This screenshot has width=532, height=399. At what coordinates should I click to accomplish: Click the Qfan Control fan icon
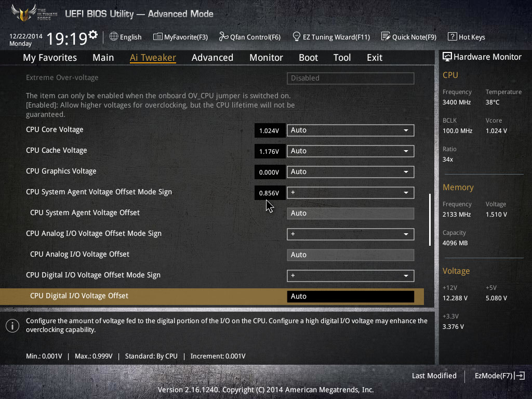pyautogui.click(x=223, y=36)
